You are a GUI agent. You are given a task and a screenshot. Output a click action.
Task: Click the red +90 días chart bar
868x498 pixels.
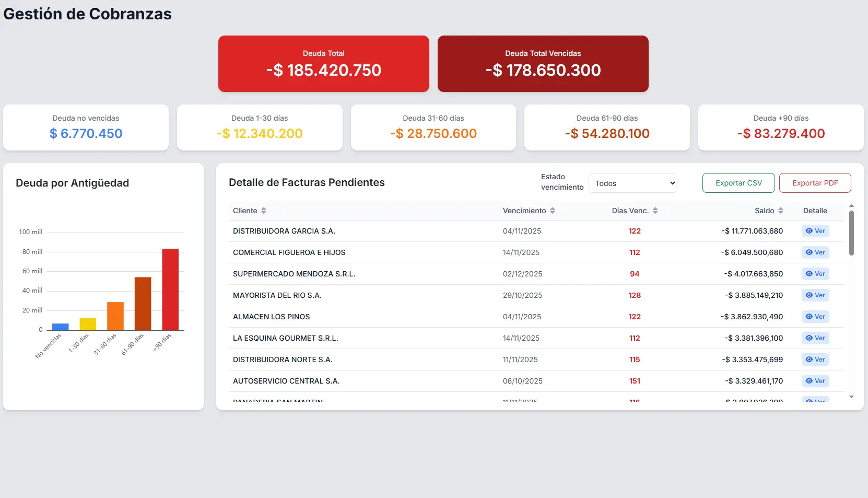(170, 289)
